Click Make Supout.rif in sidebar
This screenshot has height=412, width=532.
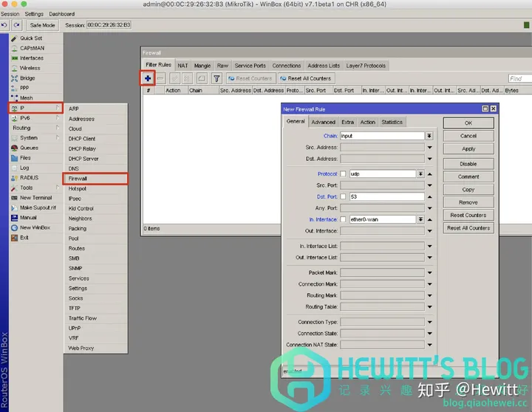click(x=38, y=207)
